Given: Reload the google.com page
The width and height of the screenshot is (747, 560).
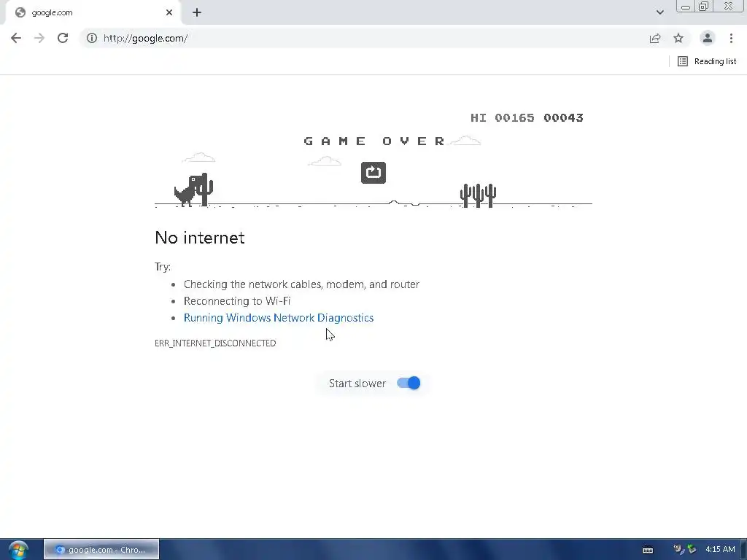Looking at the screenshot, I should pyautogui.click(x=63, y=38).
